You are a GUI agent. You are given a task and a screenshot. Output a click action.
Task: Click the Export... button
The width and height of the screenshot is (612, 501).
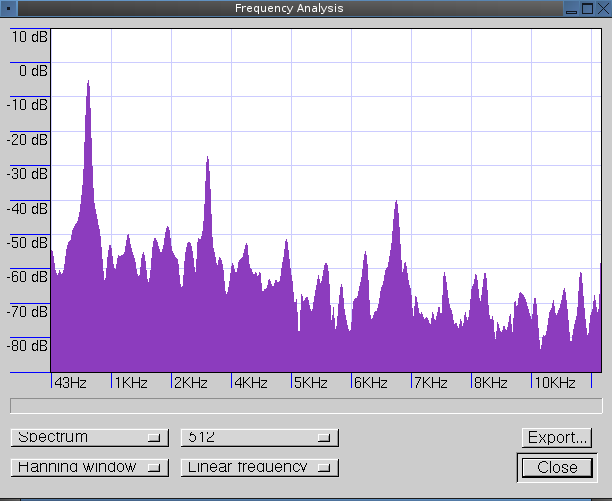(x=556, y=437)
